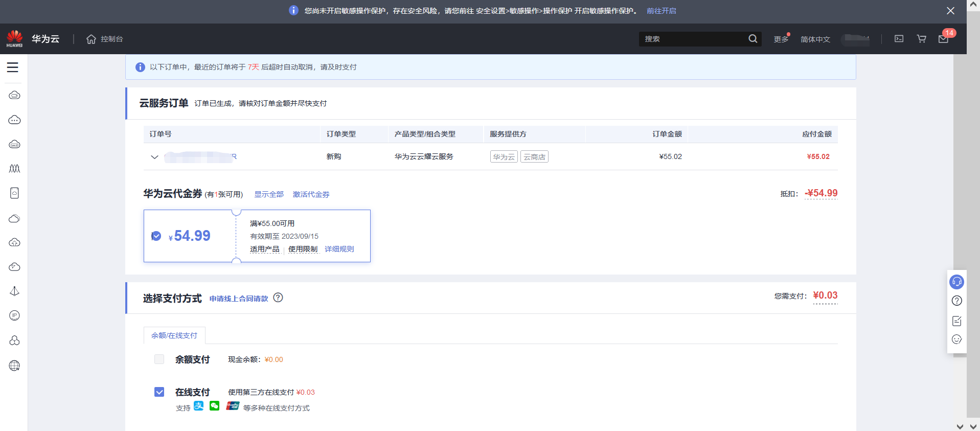Click the ¥54.99 voucher card
980x431 pixels.
tap(257, 236)
